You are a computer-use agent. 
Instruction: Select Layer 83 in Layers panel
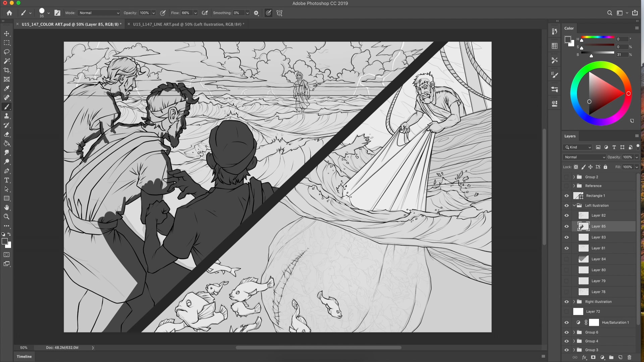pyautogui.click(x=598, y=237)
